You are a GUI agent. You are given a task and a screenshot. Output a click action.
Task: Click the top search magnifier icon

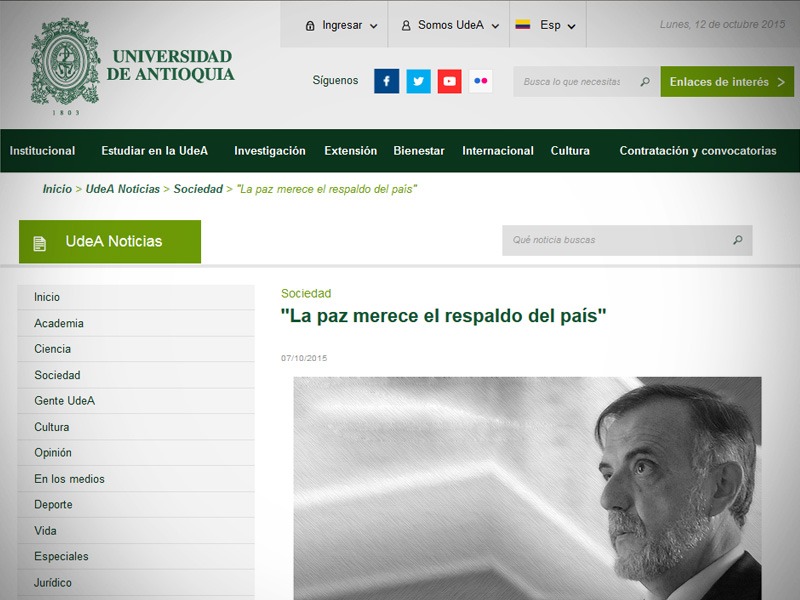tap(645, 82)
